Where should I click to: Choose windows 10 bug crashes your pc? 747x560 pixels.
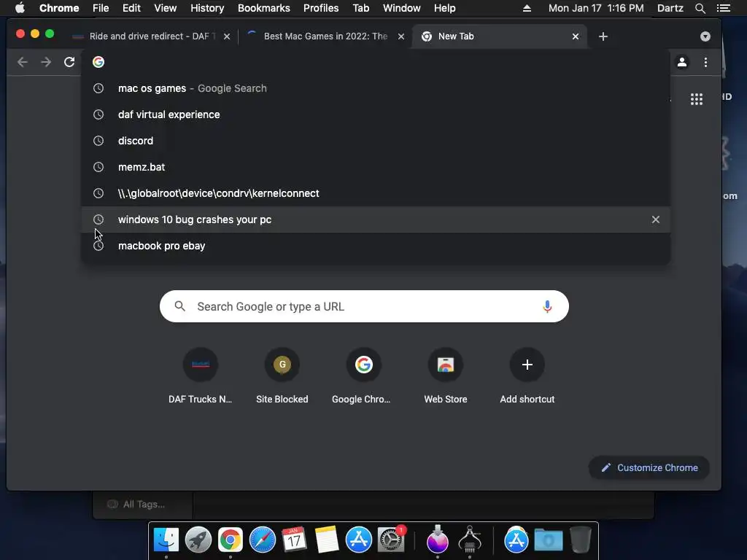click(x=376, y=219)
